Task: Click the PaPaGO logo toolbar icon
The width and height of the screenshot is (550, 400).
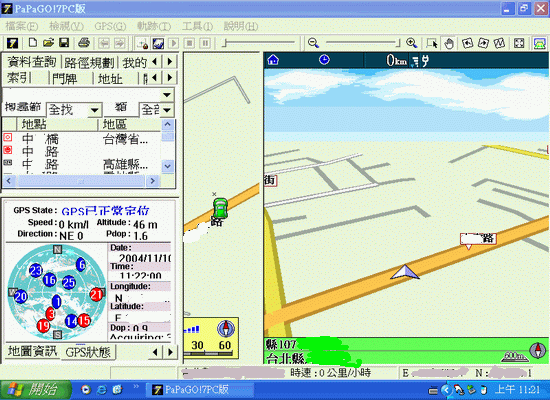Action: pyautogui.click(x=13, y=43)
